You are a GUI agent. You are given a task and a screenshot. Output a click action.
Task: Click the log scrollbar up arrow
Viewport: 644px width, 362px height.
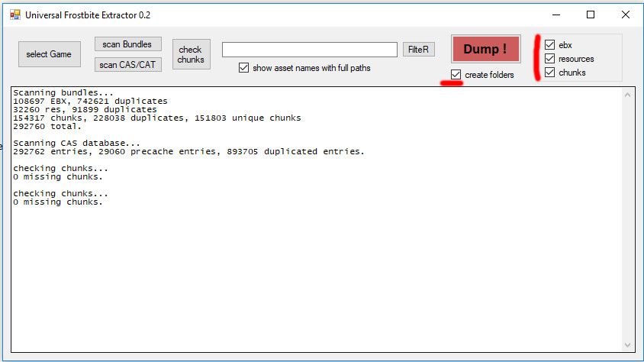click(627, 95)
